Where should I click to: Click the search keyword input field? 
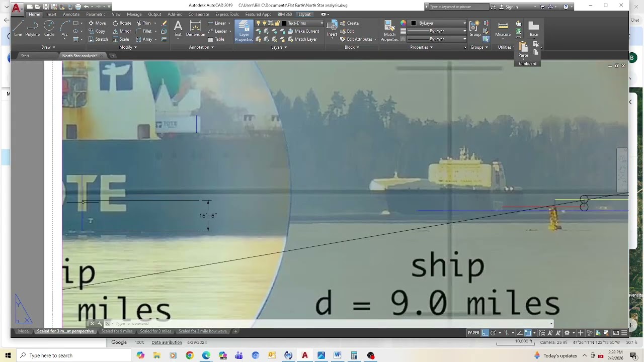coord(458,7)
